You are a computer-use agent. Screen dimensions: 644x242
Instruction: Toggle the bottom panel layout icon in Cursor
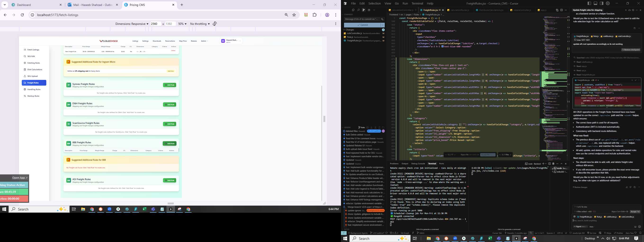point(595,3)
